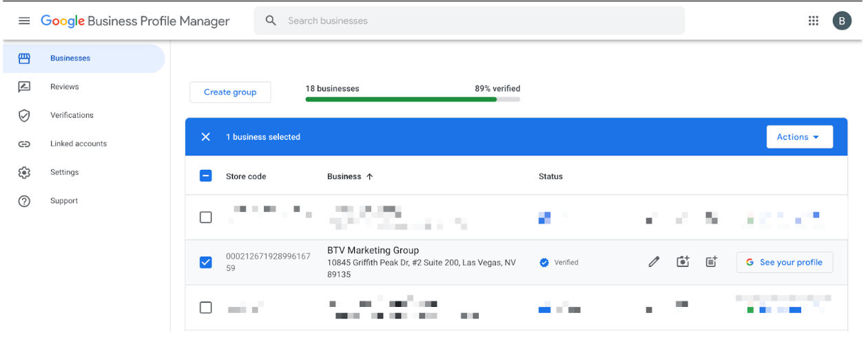Click the search magnifier icon
This screenshot has width=868, height=344.
tap(271, 21)
